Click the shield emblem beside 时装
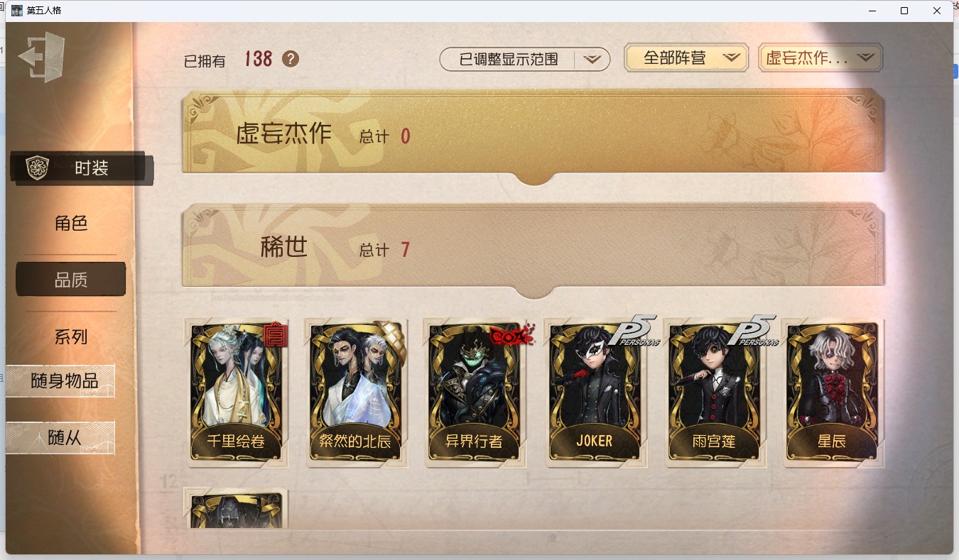This screenshot has height=560, width=959. pos(36,168)
